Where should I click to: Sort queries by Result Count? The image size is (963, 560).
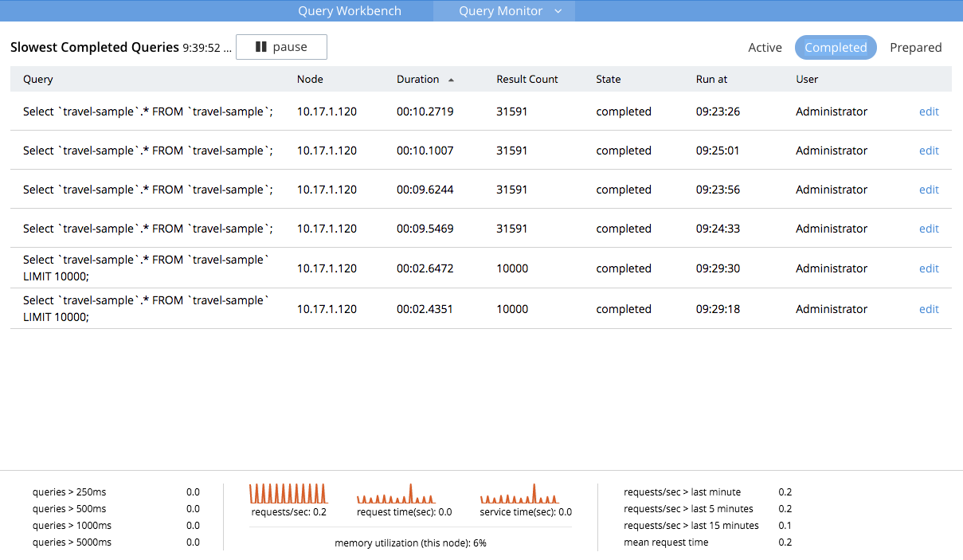pyautogui.click(x=527, y=79)
